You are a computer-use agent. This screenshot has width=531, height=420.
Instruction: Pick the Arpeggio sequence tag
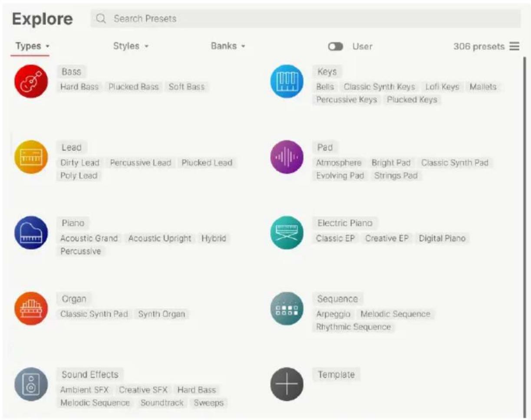(x=333, y=314)
